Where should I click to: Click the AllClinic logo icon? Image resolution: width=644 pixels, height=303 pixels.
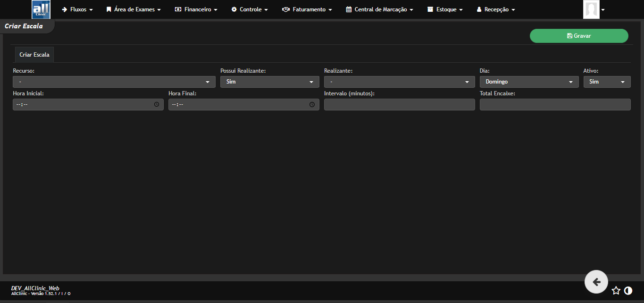pos(41,9)
